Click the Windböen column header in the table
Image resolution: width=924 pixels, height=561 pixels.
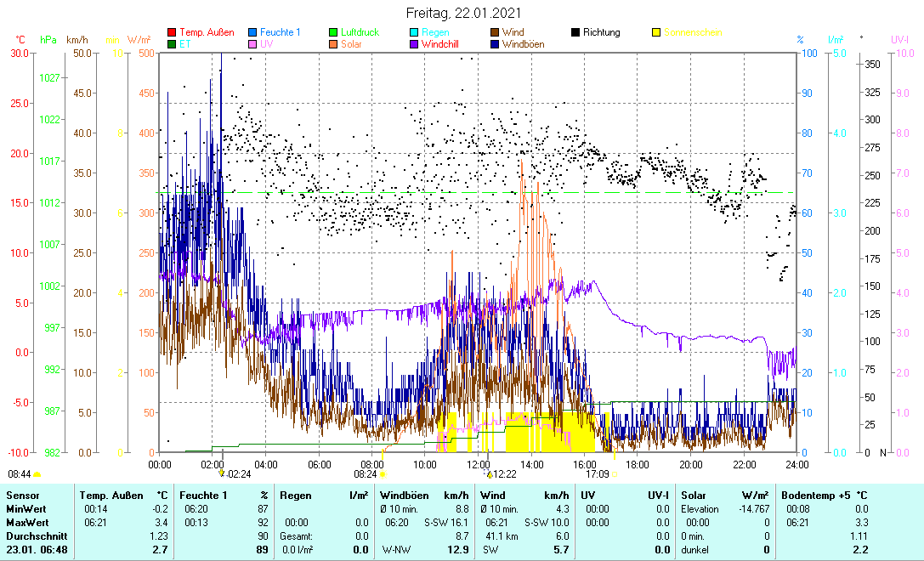click(402, 495)
